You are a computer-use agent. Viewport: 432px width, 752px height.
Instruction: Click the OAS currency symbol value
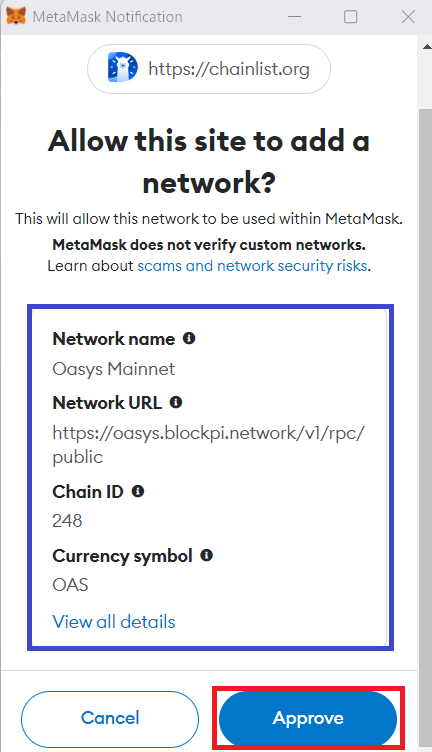[70, 585]
